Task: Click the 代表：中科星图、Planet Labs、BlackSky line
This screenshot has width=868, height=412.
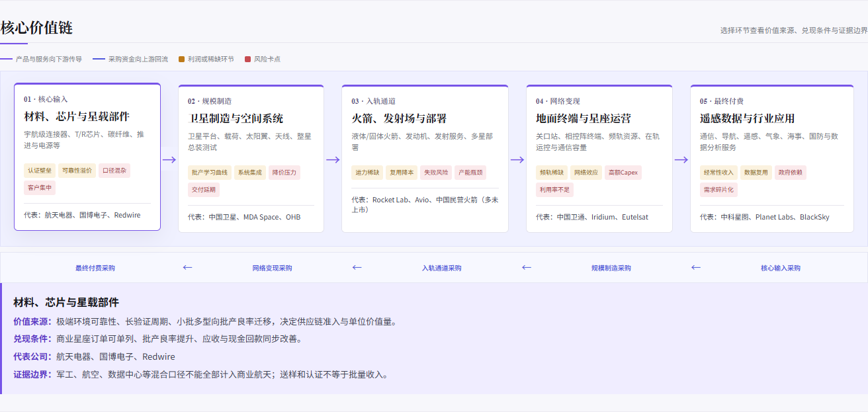Action: click(765, 217)
